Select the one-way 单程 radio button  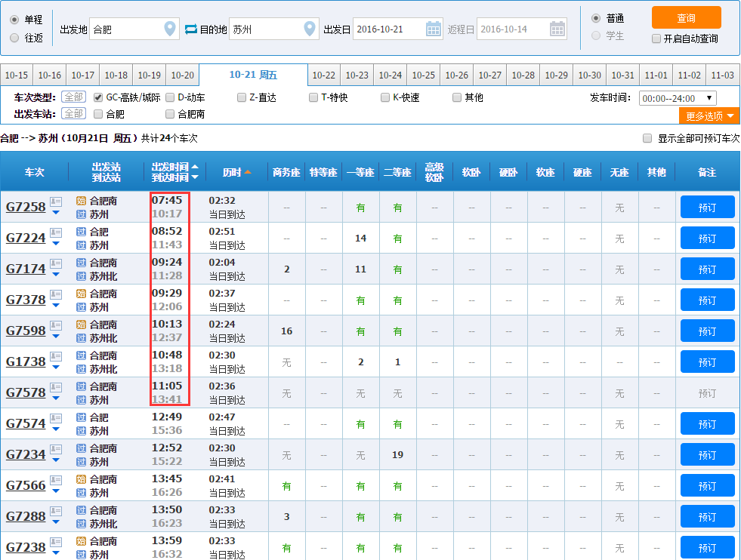14,20
